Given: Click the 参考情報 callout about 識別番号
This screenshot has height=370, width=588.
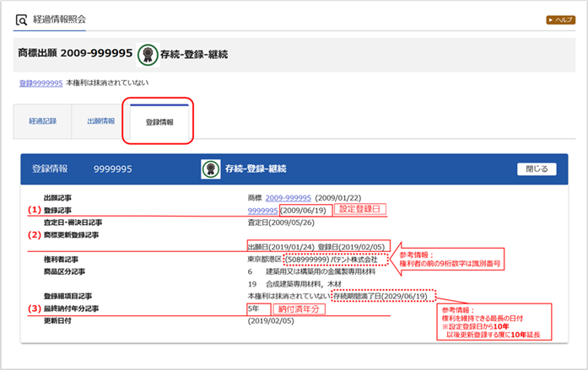Looking at the screenshot, I should click(460, 256).
